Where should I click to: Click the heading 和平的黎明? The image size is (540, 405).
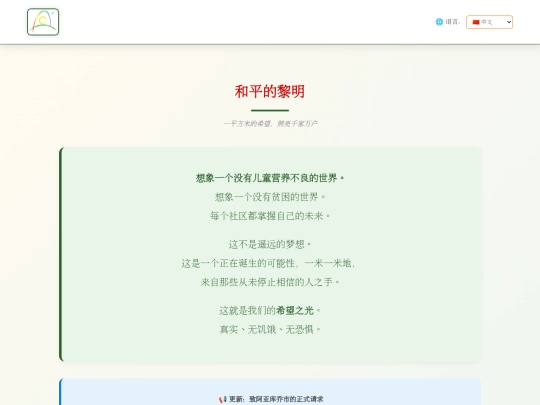point(270,92)
